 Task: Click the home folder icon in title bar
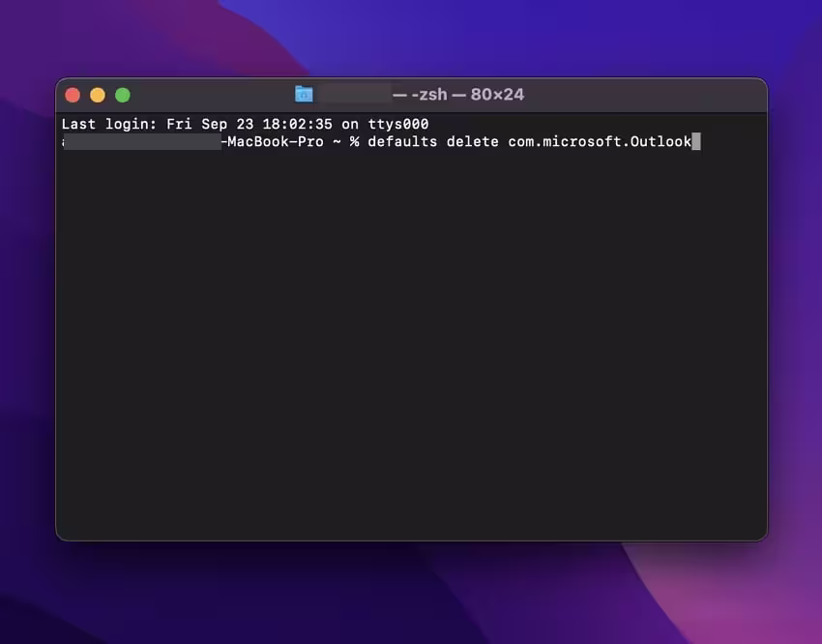click(x=304, y=95)
